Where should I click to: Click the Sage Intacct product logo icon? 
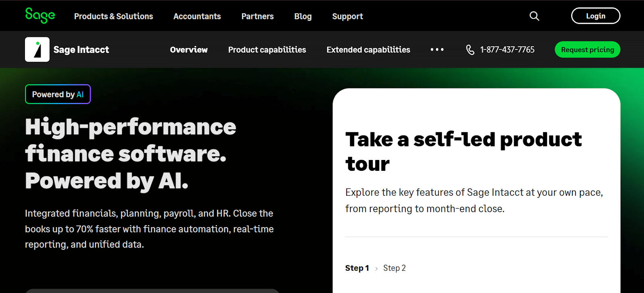37,49
